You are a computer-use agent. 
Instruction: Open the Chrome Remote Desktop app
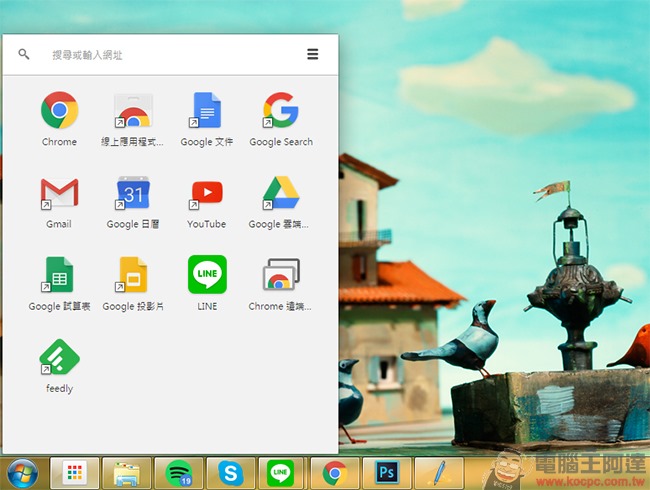281,274
